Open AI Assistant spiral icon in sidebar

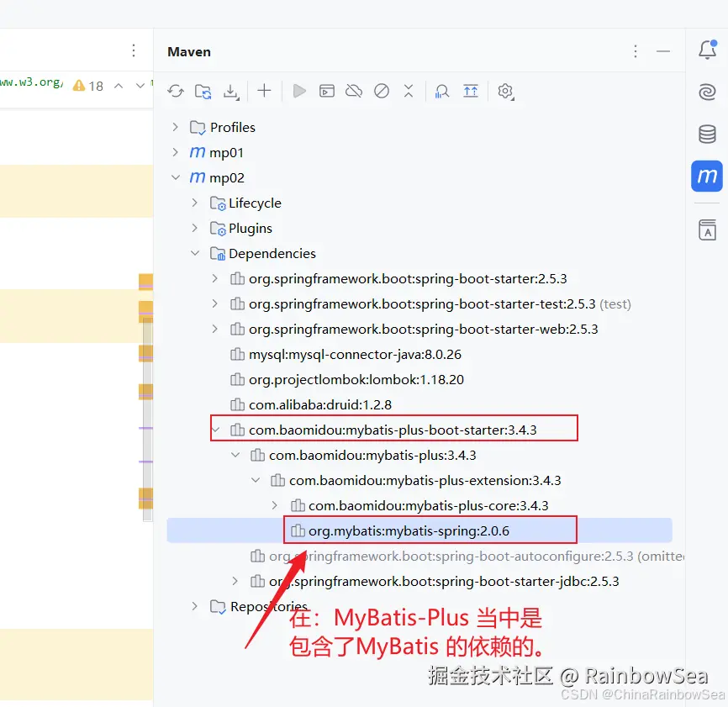coord(707,92)
